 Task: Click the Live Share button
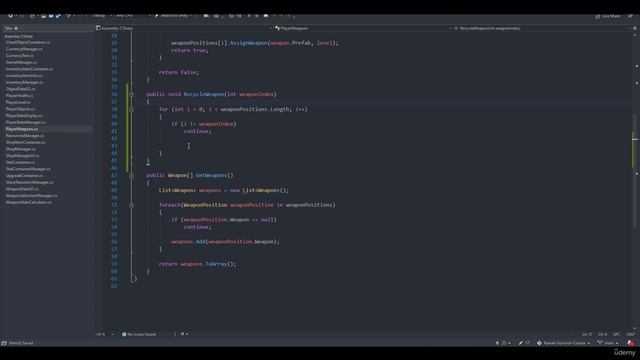608,16
